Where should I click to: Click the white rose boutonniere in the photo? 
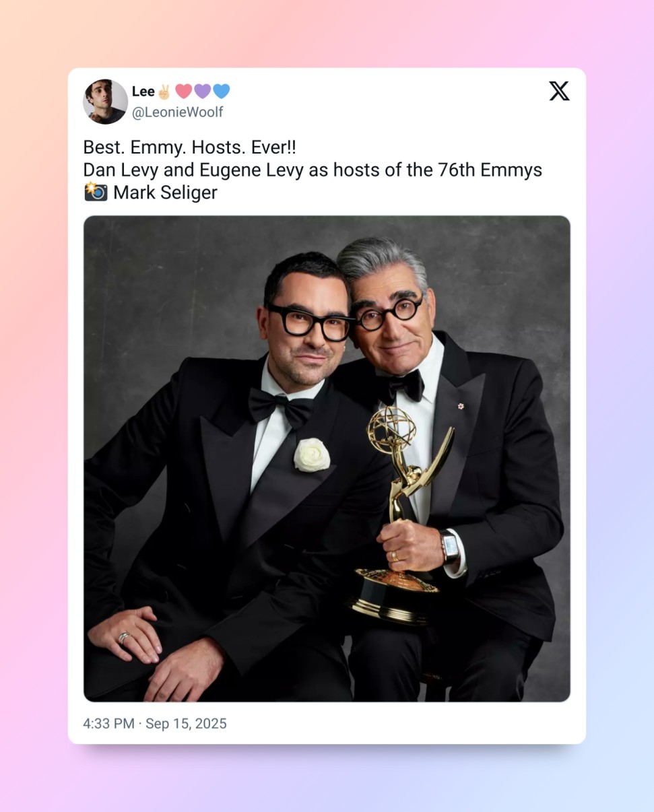click(x=312, y=455)
